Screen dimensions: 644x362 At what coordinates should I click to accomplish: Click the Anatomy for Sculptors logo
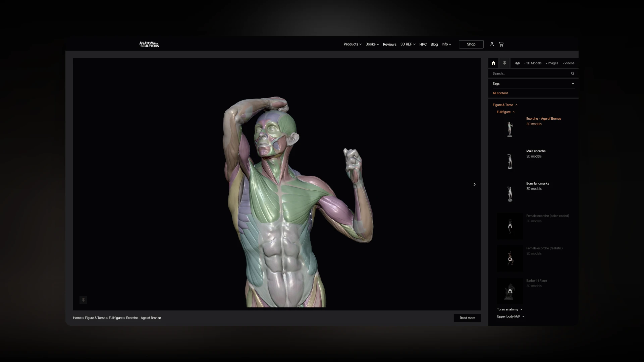tap(149, 44)
